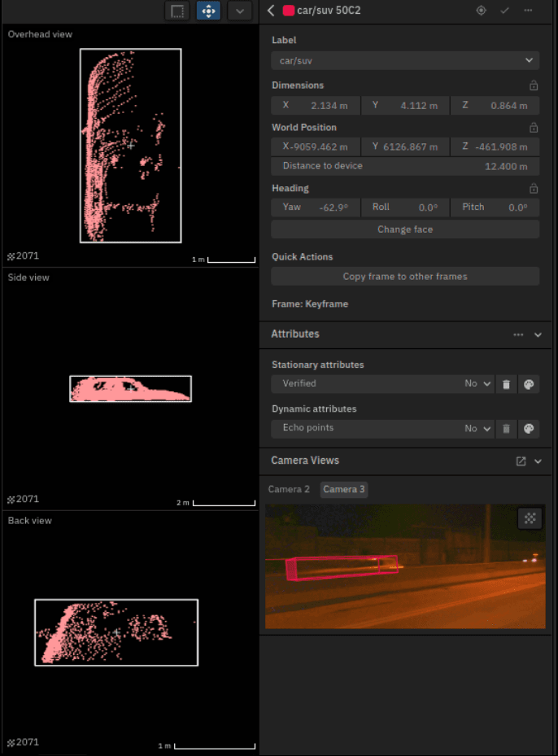This screenshot has height=756, width=558.
Task: Open the tool options dropdown chevron
Action: [x=239, y=11]
